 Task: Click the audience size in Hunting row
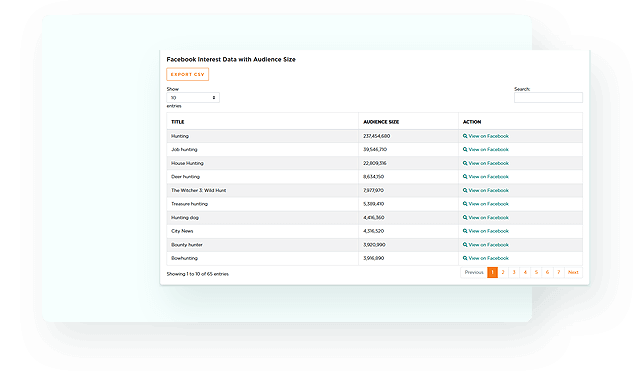pos(376,136)
